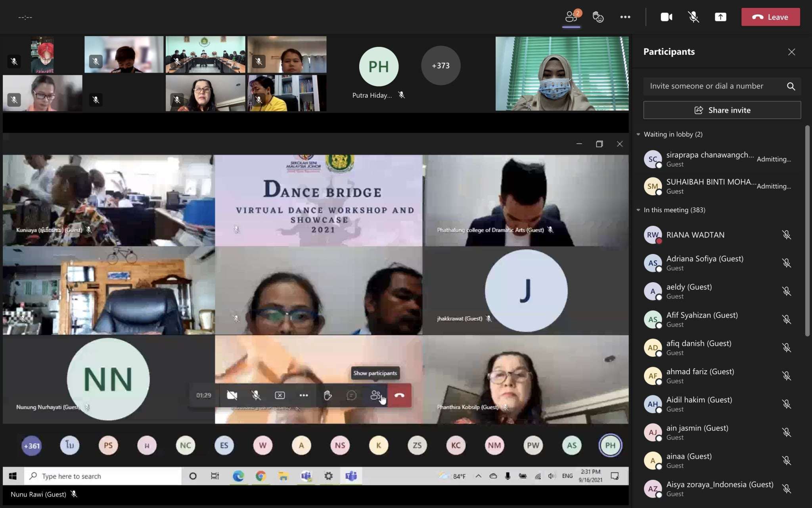Open chat bubble in shared toolbar
The width and height of the screenshot is (812, 508).
[x=351, y=395]
